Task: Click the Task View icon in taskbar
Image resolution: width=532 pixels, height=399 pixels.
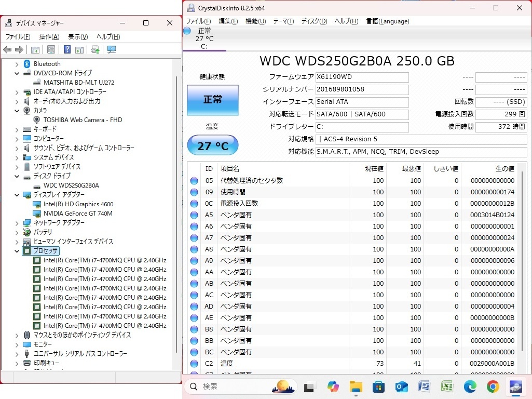Action: [x=310, y=387]
